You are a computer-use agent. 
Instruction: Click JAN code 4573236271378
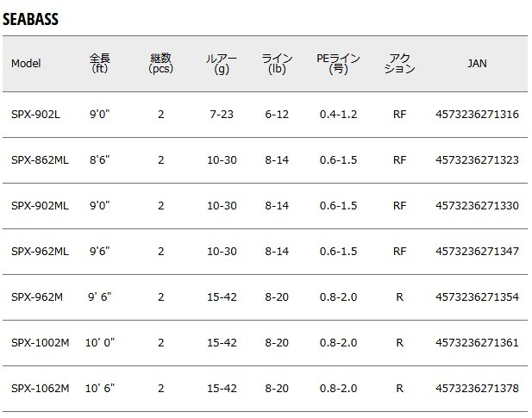point(478,389)
